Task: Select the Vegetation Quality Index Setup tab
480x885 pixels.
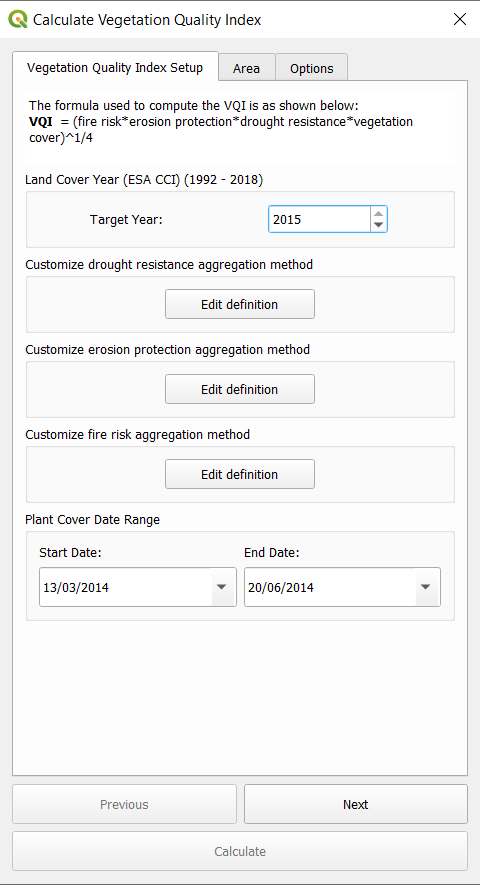Action: pos(115,67)
